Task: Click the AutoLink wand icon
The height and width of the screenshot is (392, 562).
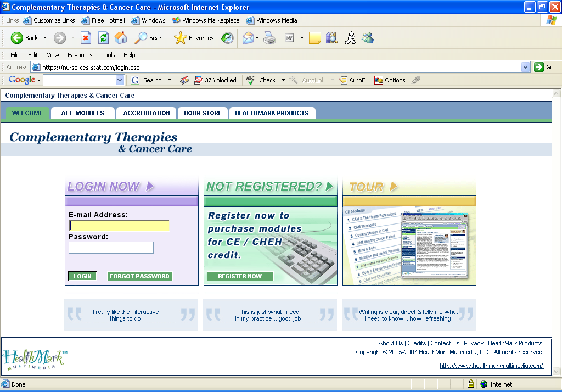Action: coord(293,80)
